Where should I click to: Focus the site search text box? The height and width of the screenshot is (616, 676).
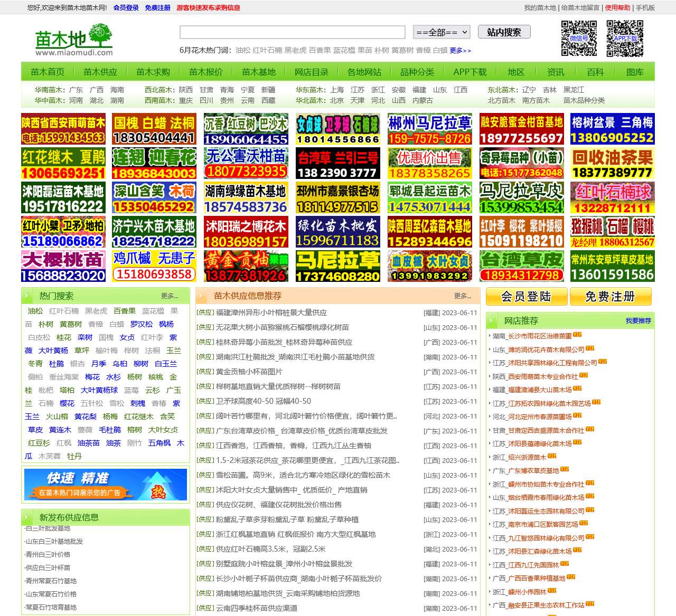coord(293,32)
